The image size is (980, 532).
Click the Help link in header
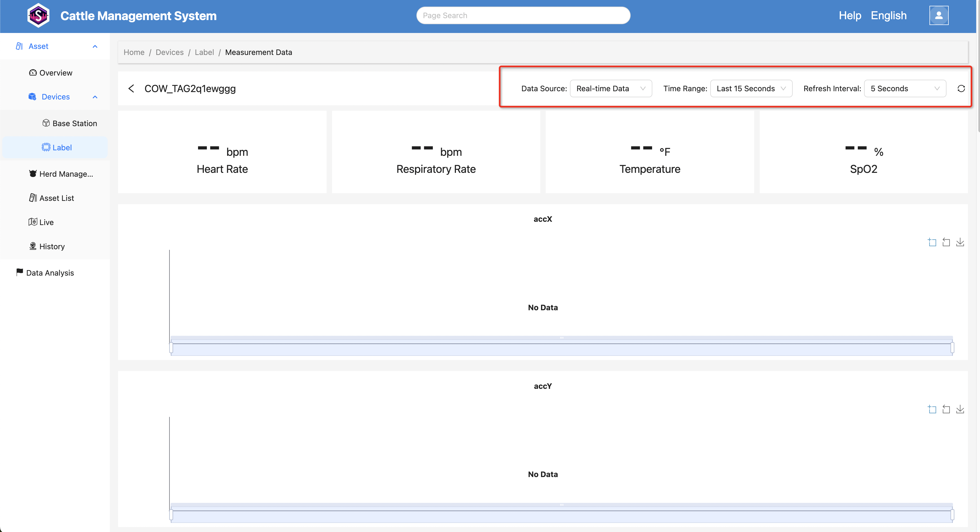[x=850, y=16]
